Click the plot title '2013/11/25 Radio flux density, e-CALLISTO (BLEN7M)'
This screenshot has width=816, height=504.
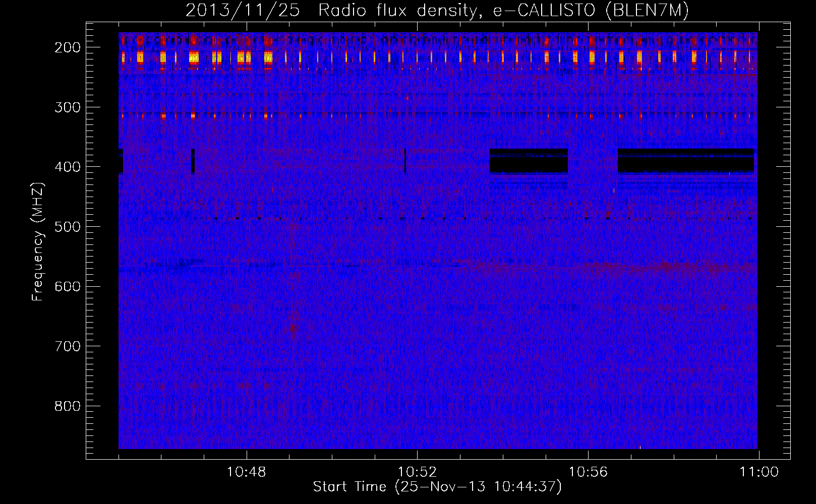[437, 10]
